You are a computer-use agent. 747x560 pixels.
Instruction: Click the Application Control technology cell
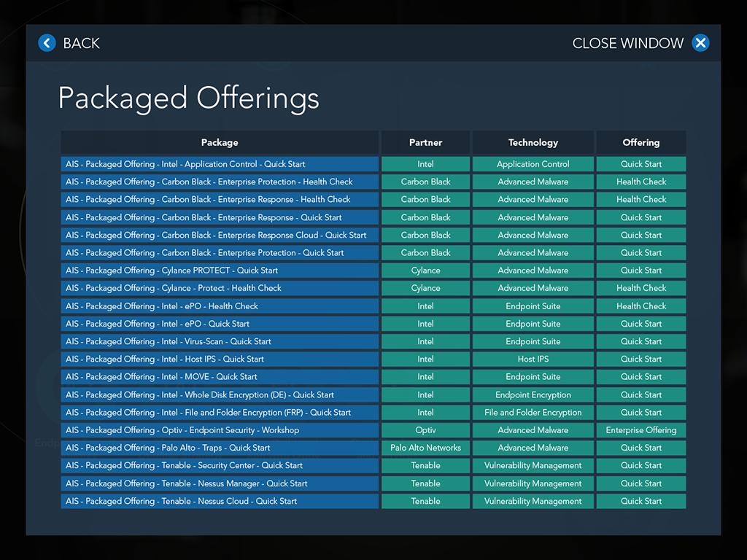click(533, 164)
